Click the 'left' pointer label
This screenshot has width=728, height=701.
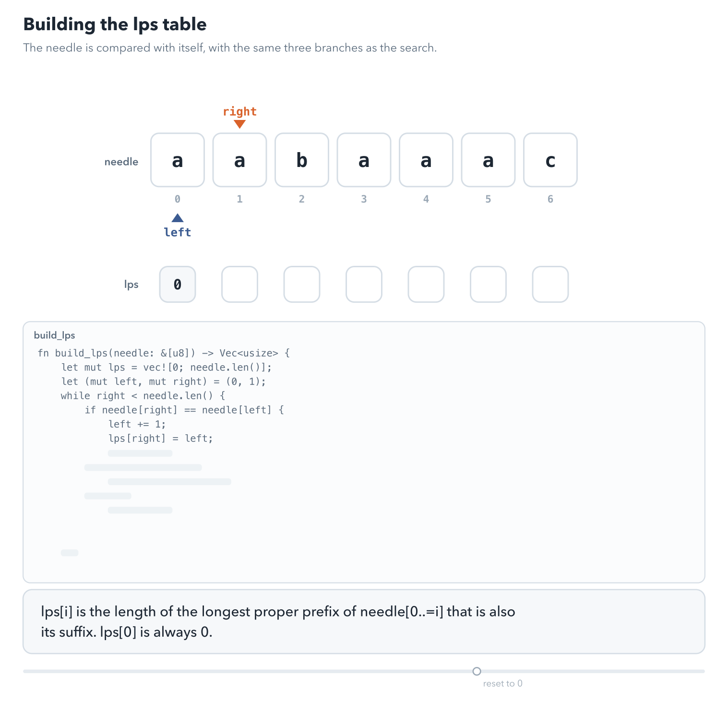(x=178, y=232)
